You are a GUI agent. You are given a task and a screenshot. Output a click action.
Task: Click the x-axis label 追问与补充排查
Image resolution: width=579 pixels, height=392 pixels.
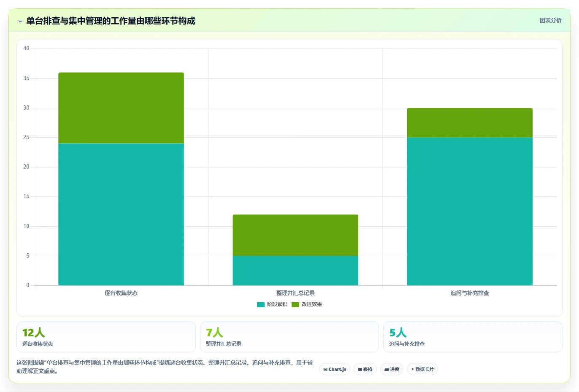(x=470, y=293)
